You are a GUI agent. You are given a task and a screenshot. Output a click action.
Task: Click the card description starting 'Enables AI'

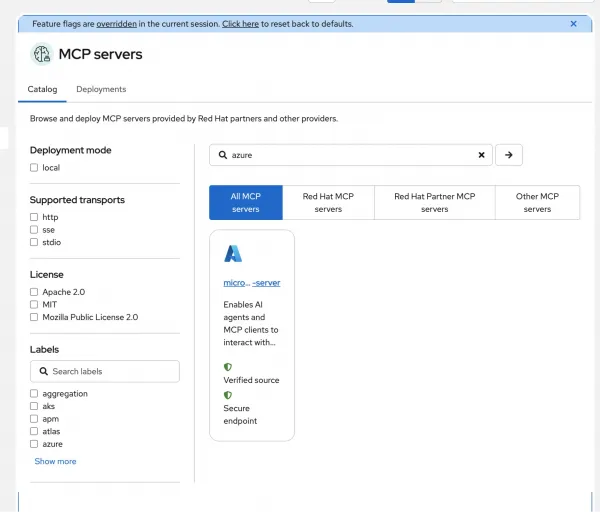(251, 323)
